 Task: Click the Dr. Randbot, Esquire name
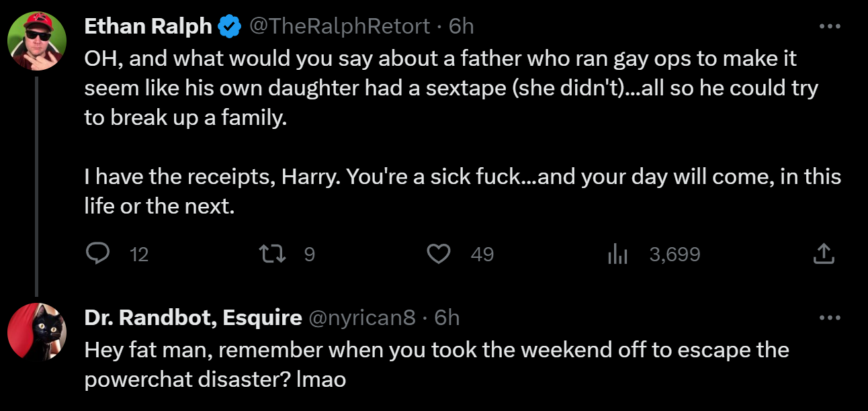pos(193,317)
